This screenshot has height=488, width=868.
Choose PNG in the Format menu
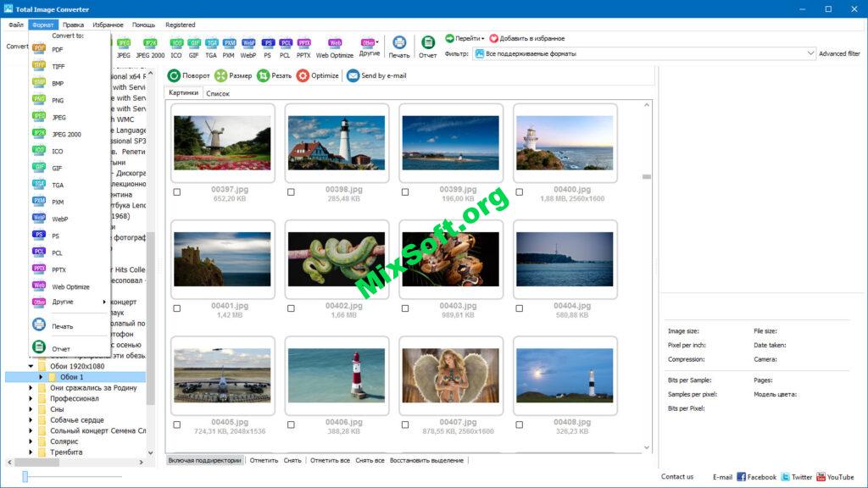70,100
